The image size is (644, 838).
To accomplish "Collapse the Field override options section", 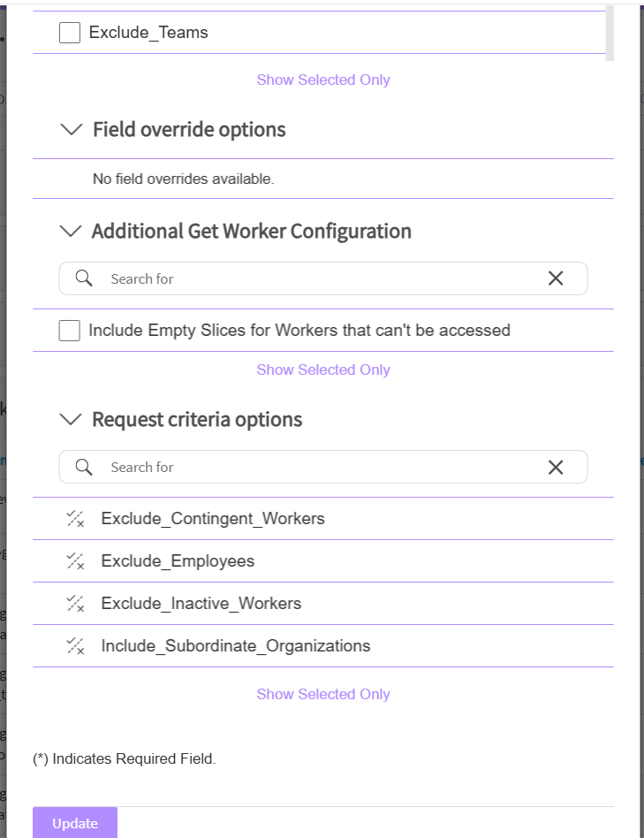I will tap(71, 130).
